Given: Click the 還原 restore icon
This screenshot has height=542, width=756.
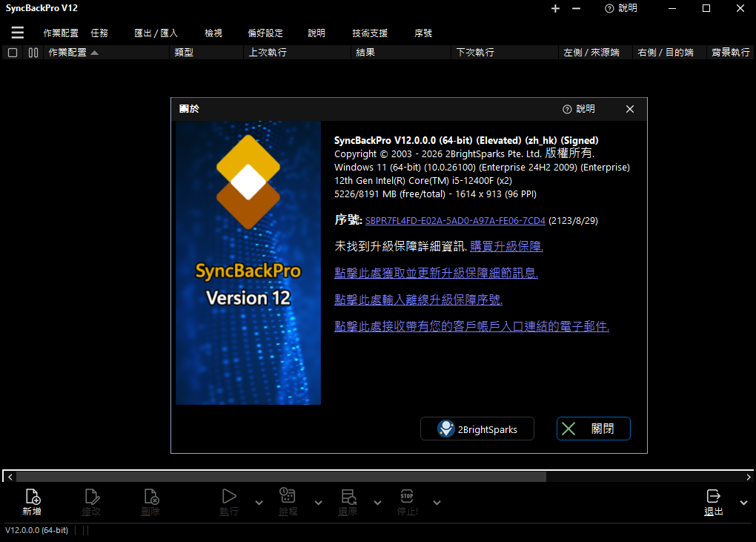Looking at the screenshot, I should pos(348,502).
